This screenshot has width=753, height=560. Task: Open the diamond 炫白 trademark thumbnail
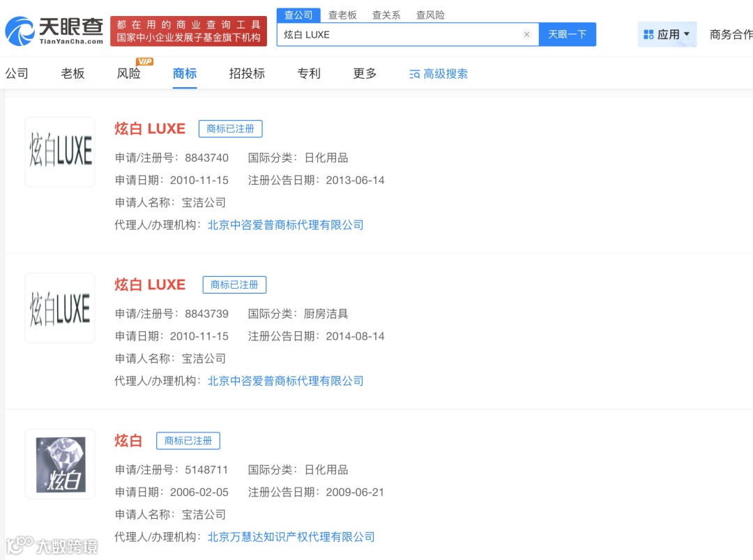[x=60, y=464]
